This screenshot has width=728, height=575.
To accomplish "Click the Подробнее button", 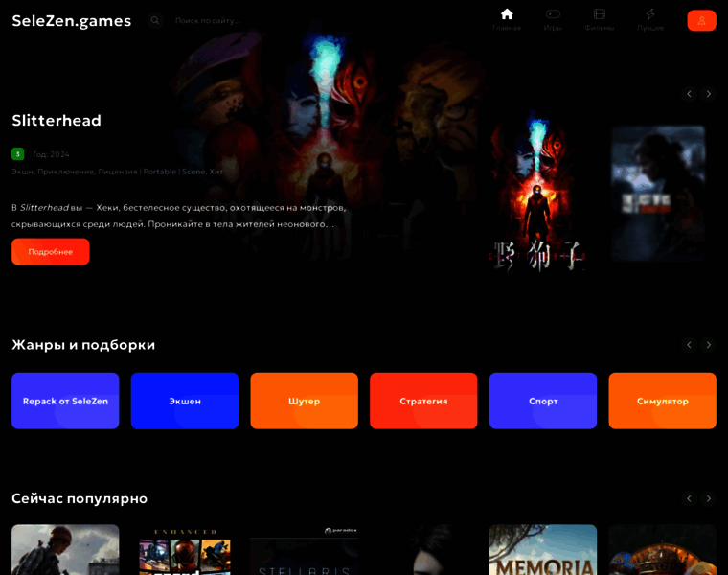I will (x=51, y=252).
